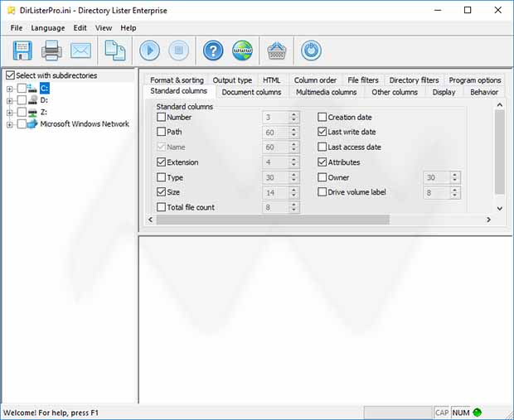Click the Stop toolbar icon
Image resolution: width=514 pixels, height=420 pixels.
[178, 51]
